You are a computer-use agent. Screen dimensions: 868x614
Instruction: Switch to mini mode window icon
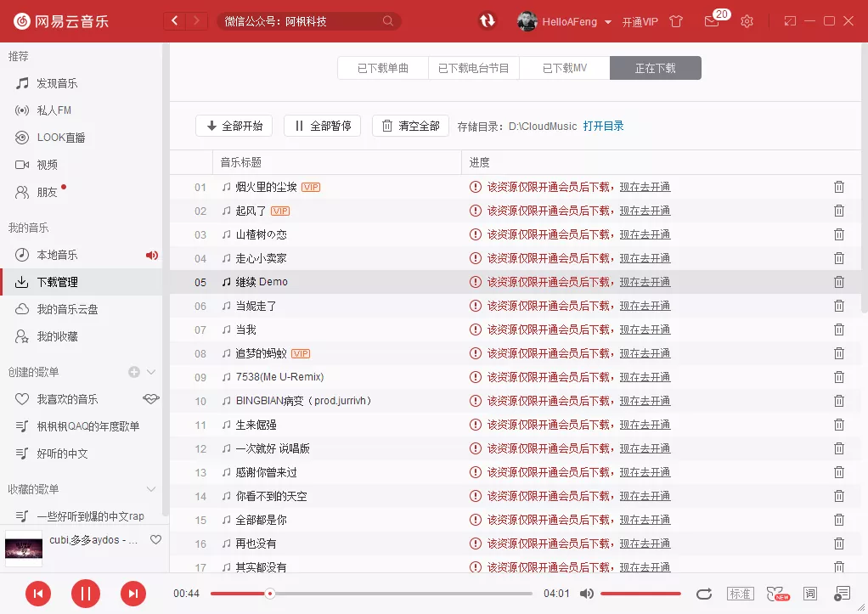790,21
